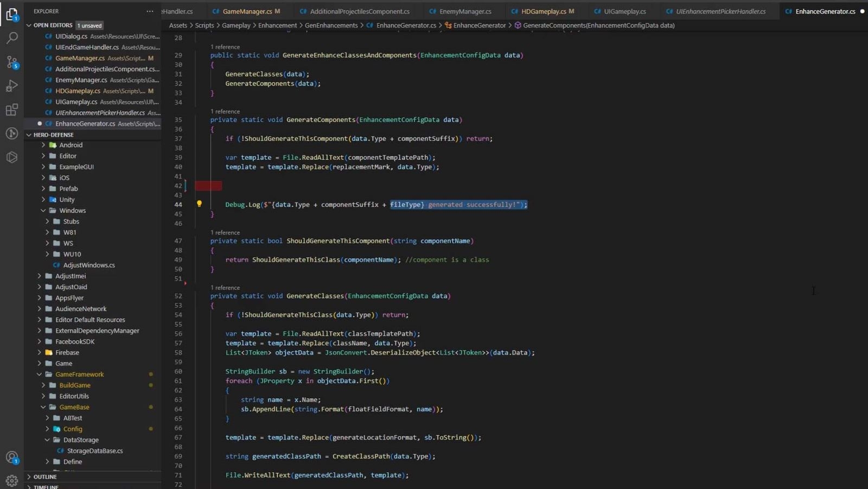Click the Gameplay breadcrumb segment
Screen dimensions: 868x489
(x=236, y=25)
